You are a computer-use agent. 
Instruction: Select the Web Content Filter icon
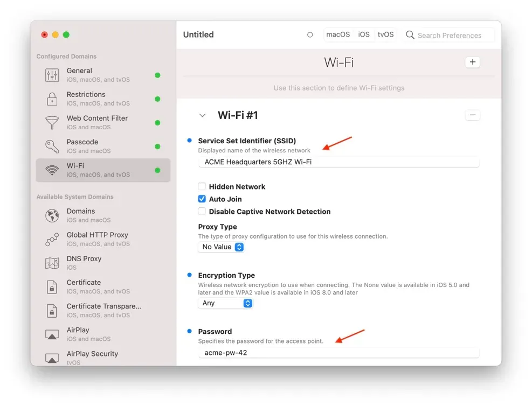pyautogui.click(x=51, y=122)
